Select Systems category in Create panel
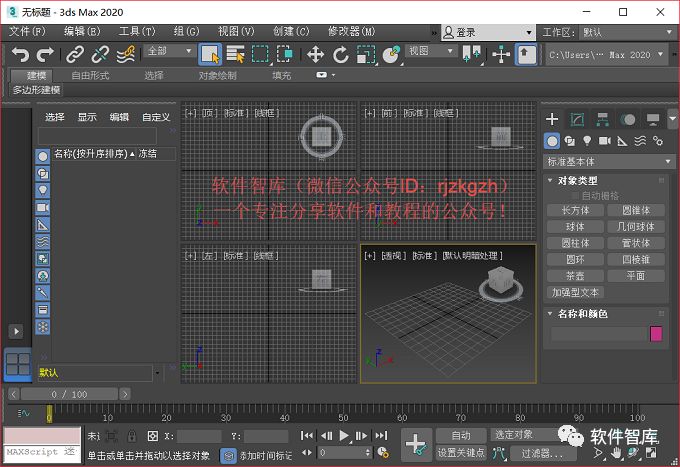The width and height of the screenshot is (680, 467). click(x=658, y=141)
